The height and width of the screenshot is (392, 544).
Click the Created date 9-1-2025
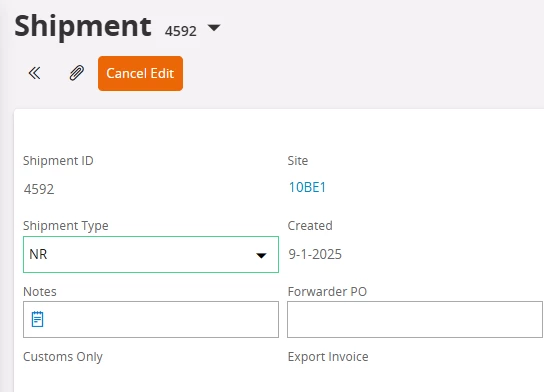tap(315, 254)
